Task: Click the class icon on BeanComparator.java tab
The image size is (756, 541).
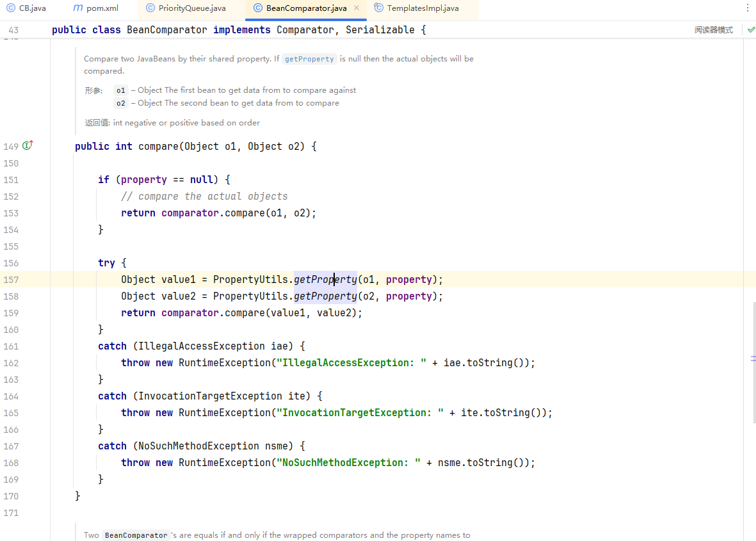Action: click(258, 8)
